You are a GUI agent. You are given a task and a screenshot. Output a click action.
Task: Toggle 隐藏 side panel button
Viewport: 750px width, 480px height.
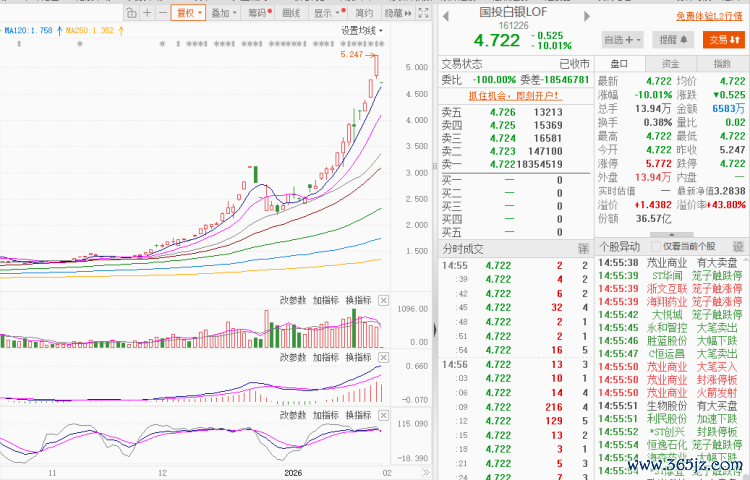(x=398, y=13)
